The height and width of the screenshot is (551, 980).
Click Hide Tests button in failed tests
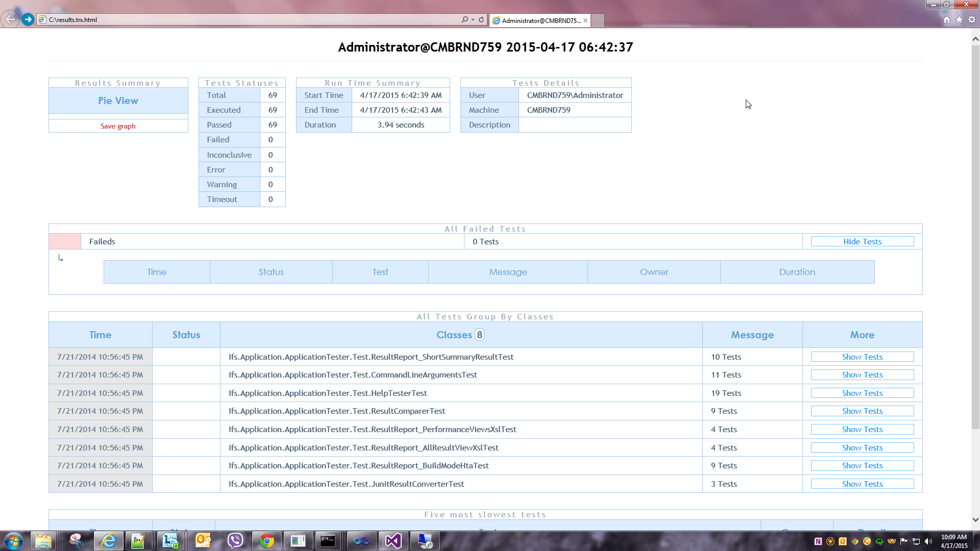click(x=862, y=241)
